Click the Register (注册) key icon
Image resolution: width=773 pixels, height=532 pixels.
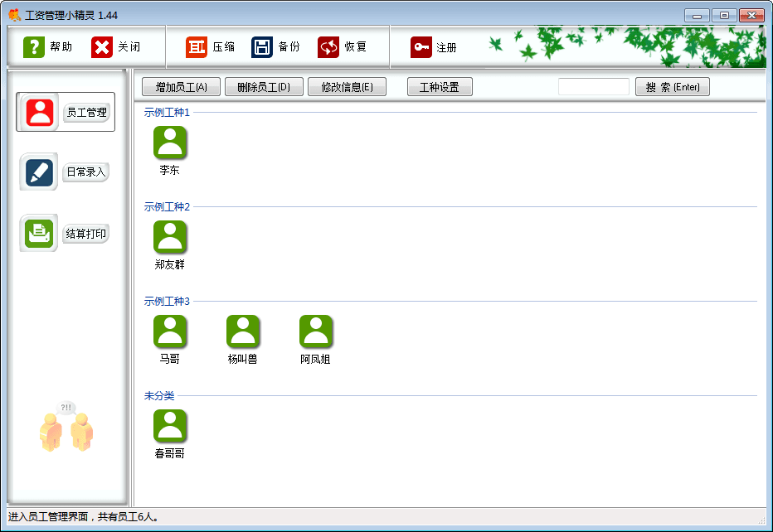[x=421, y=47]
